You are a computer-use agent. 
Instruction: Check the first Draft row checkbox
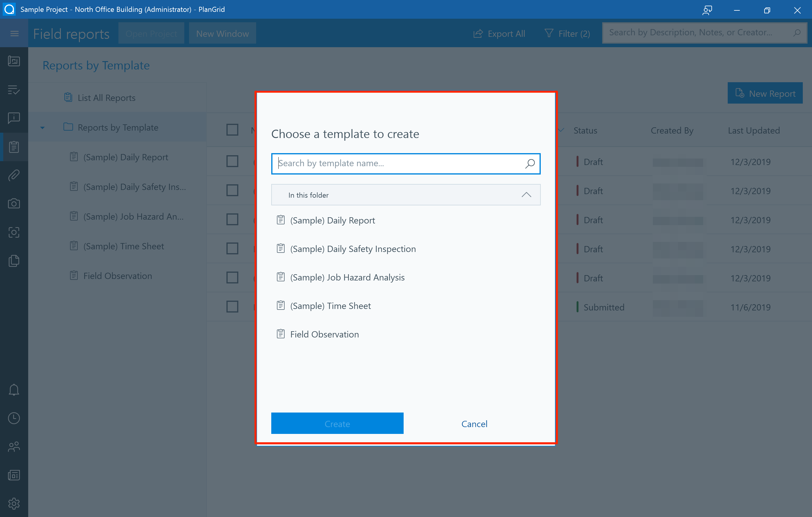(x=232, y=161)
